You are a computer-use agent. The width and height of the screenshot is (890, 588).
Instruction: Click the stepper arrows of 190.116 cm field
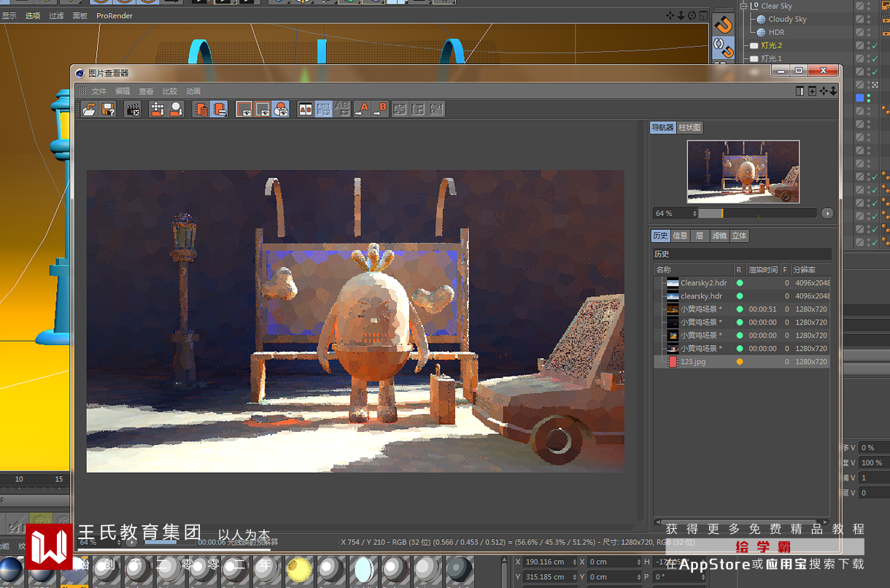coord(574,562)
